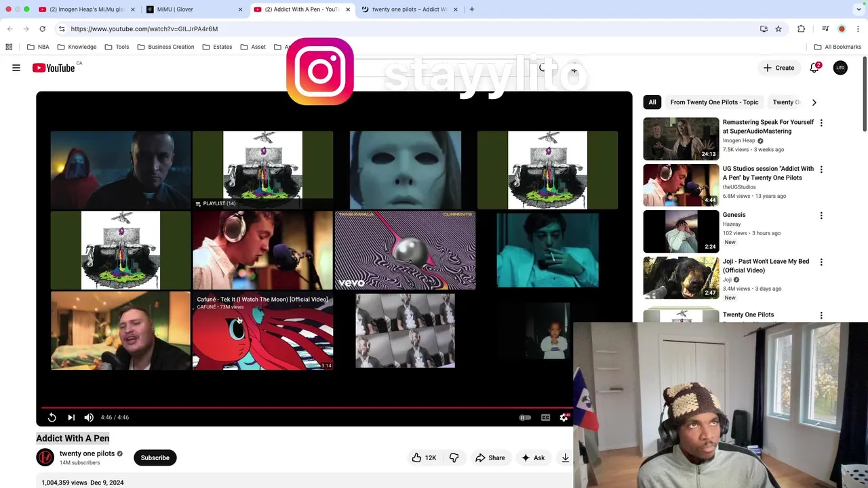Click the youtube.com URL address field
Image resolution: width=868 pixels, height=488 pixels.
tap(407, 29)
